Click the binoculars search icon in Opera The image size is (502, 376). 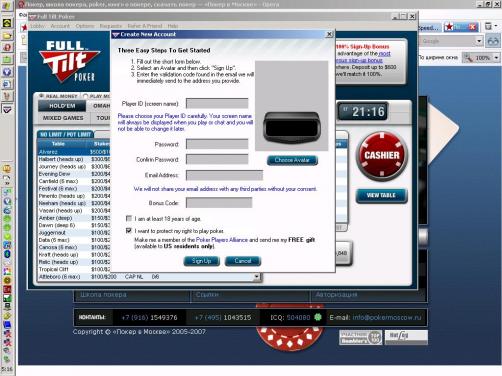tap(493, 42)
